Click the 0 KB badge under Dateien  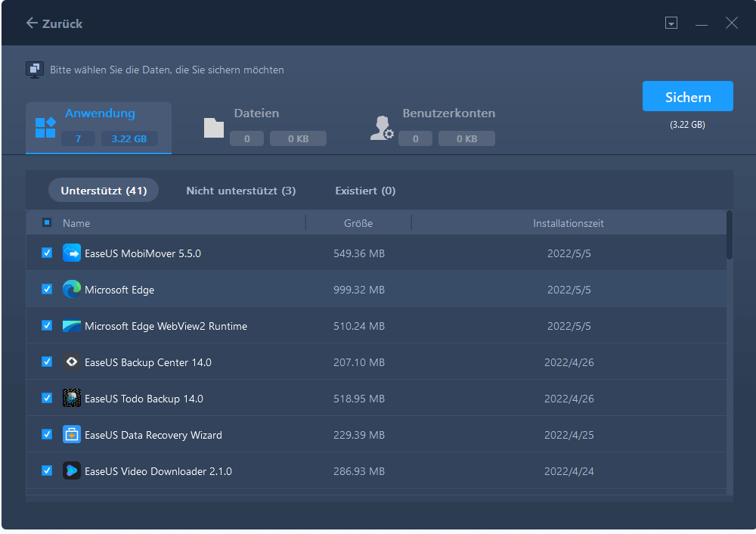pos(298,139)
